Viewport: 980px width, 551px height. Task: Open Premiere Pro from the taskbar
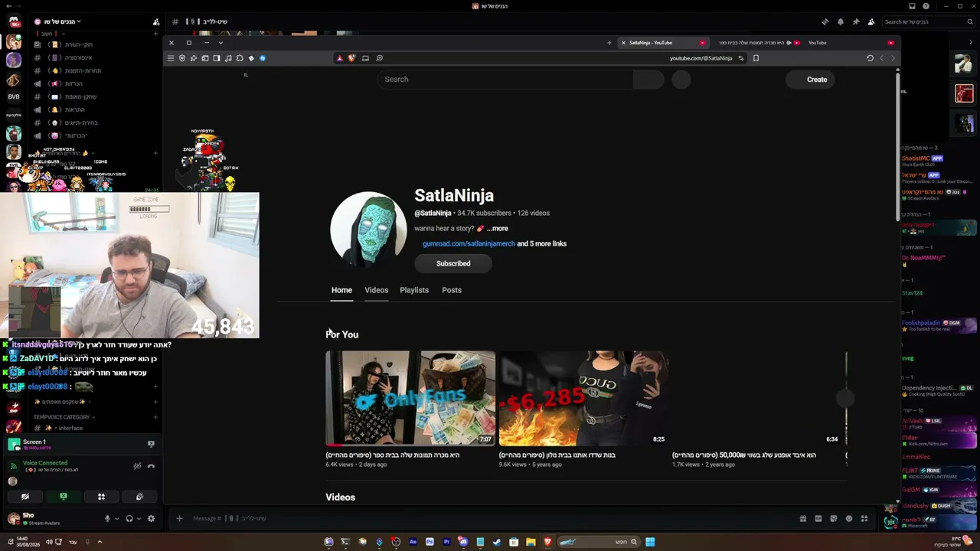click(446, 542)
